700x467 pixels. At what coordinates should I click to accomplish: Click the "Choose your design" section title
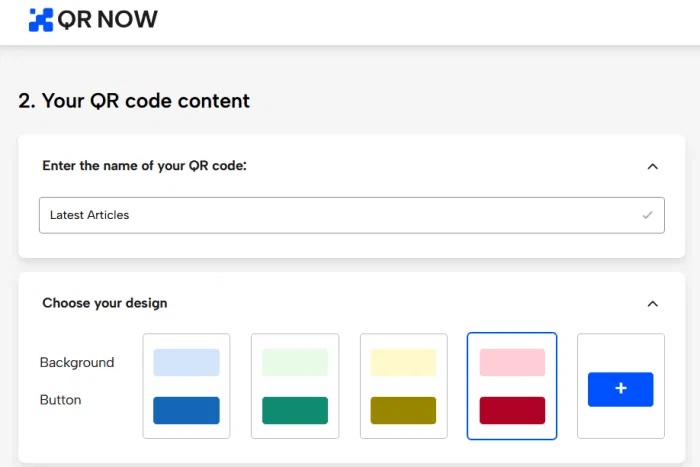105,303
